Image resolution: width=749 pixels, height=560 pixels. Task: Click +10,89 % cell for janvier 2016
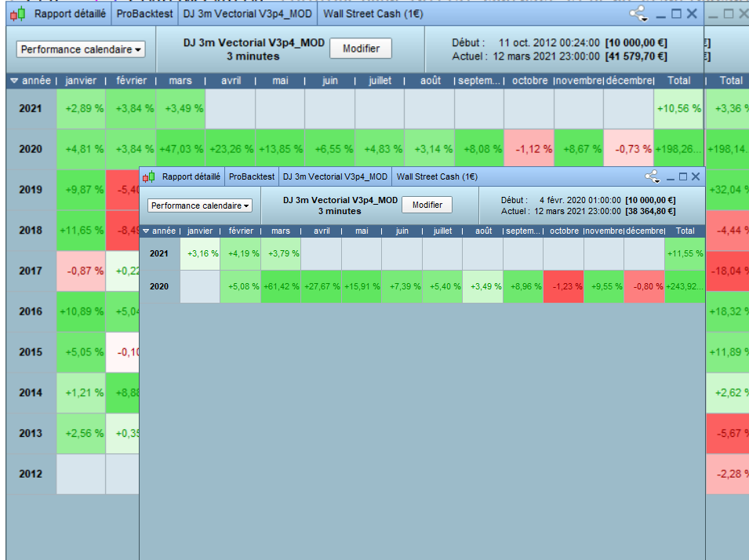(81, 311)
